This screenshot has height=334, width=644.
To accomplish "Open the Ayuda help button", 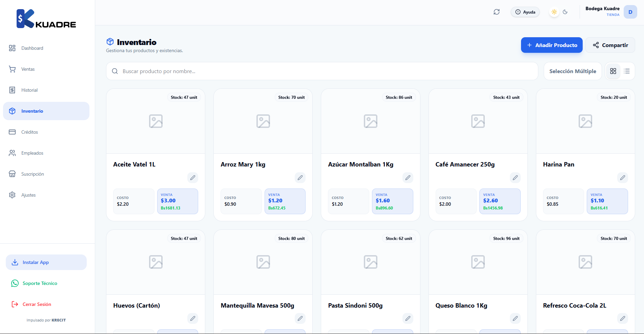I will [525, 12].
